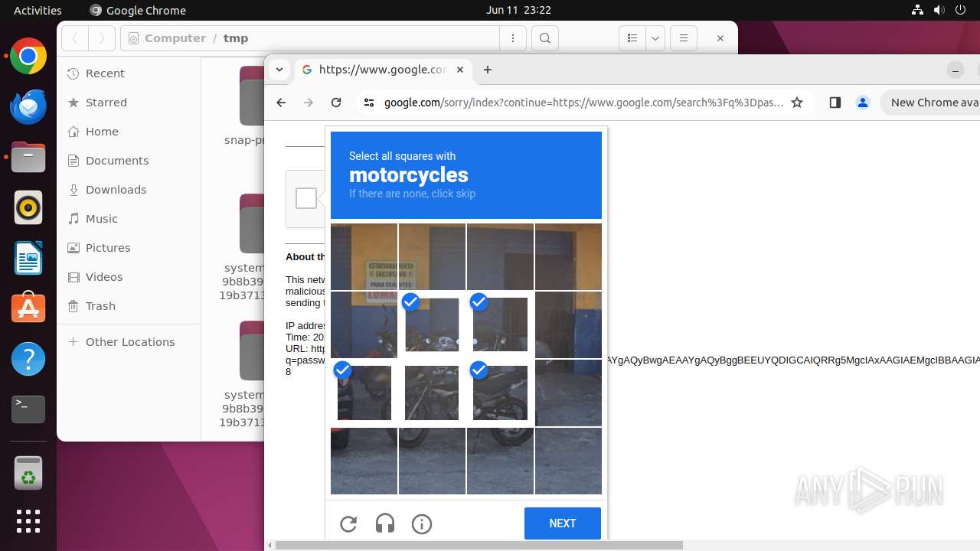980x551 pixels.
Task: Launch Rhythmbox from dock
Action: coord(28,208)
